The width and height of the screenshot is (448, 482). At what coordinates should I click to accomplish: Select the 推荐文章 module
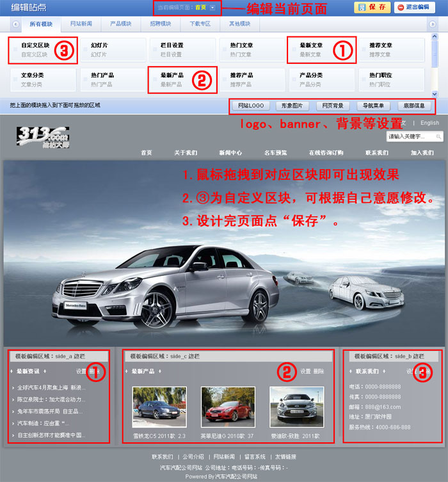[x=392, y=50]
